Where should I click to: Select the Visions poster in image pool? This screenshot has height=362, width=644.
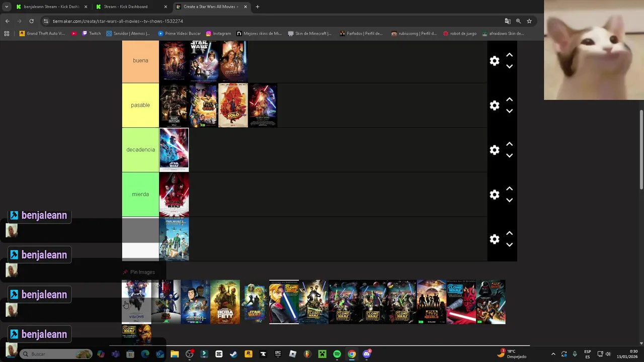tap(136, 302)
